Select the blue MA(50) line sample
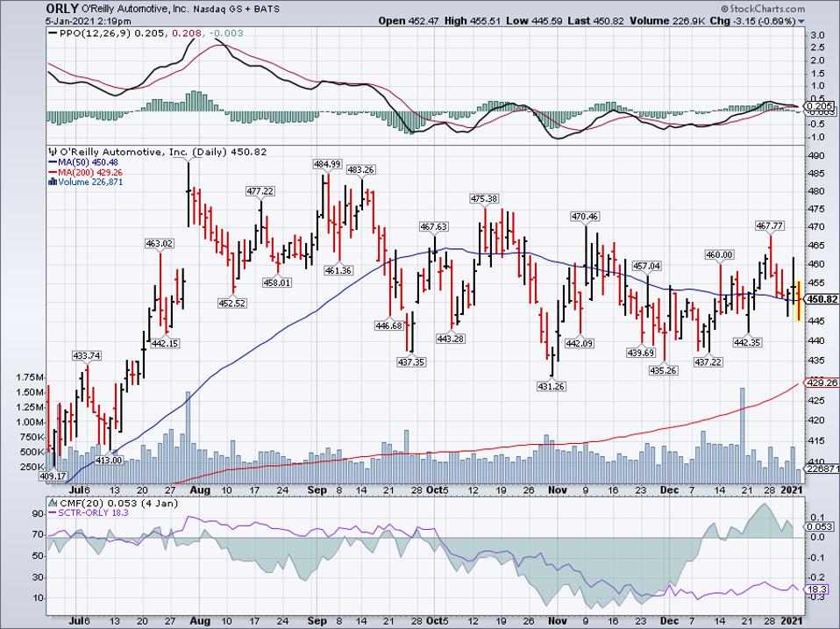840x629 pixels. [x=52, y=162]
